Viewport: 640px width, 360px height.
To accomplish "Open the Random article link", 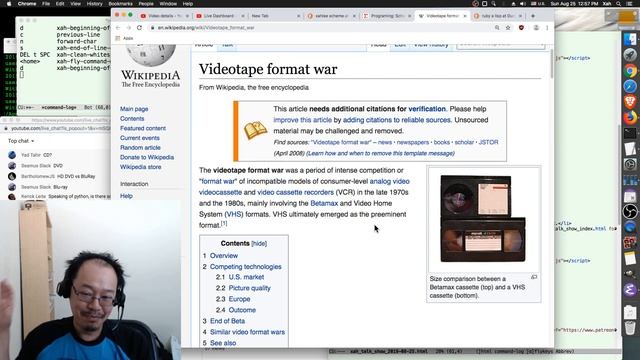I will pos(140,148).
